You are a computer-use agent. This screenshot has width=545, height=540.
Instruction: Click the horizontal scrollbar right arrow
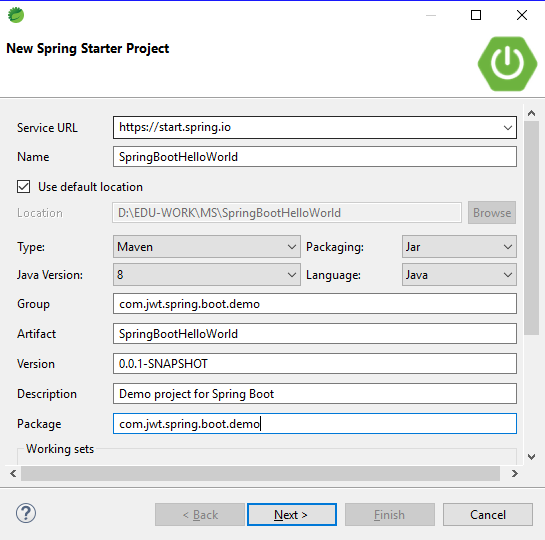pos(515,474)
